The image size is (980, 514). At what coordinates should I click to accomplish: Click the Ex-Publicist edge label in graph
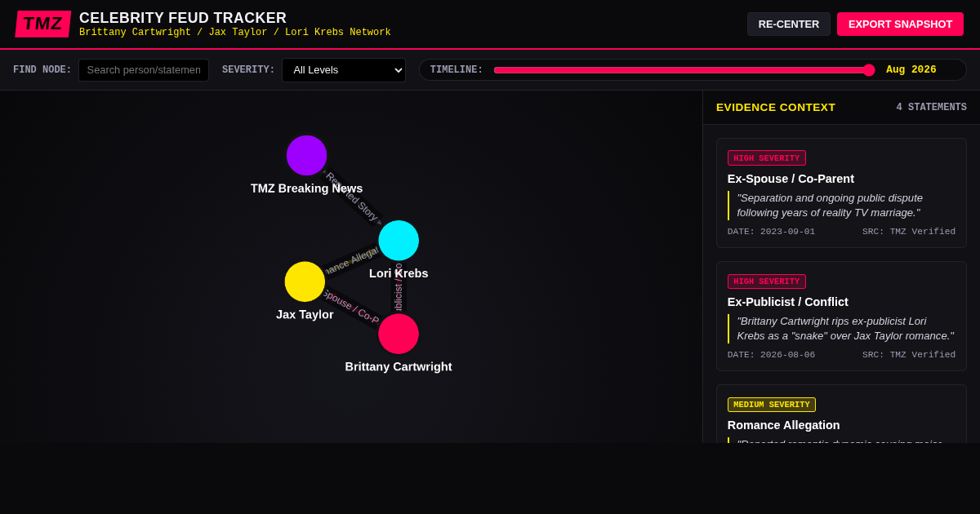pyautogui.click(x=399, y=286)
